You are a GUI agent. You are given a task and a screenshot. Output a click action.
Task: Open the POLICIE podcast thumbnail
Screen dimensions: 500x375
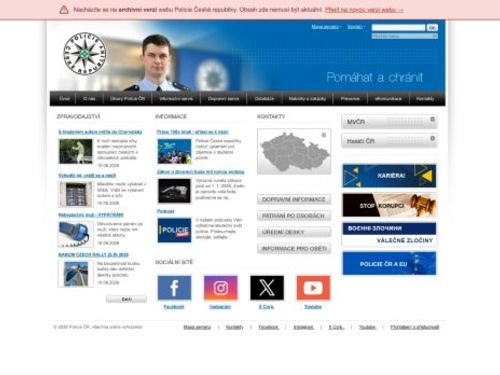(174, 230)
